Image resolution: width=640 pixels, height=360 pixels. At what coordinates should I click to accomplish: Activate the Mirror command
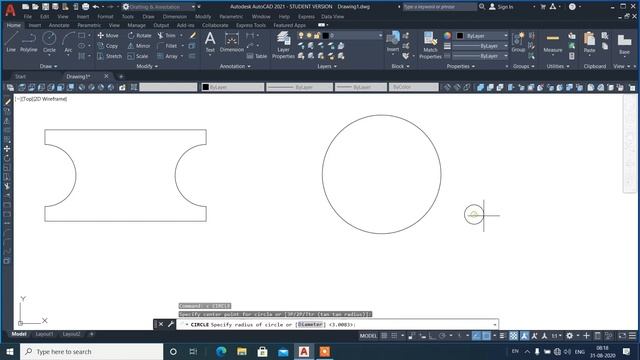139,46
